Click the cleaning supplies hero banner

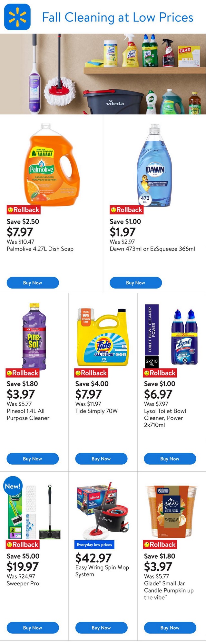pyautogui.click(x=103, y=74)
